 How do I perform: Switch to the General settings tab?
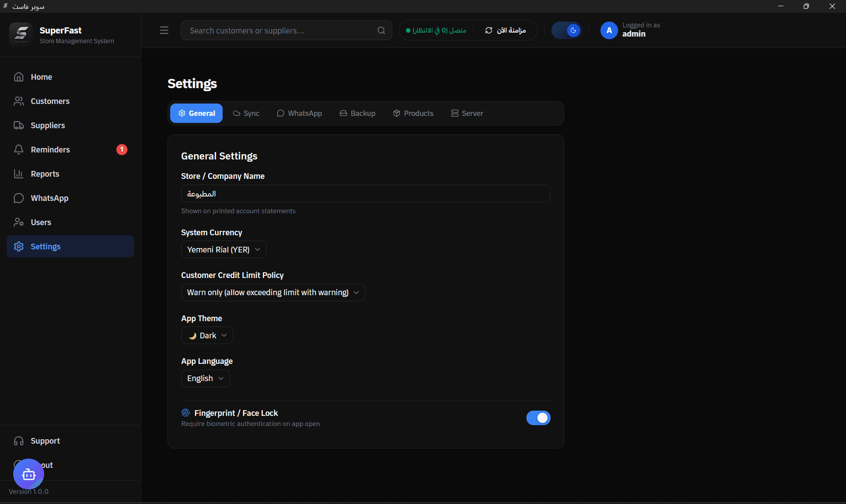coord(196,113)
